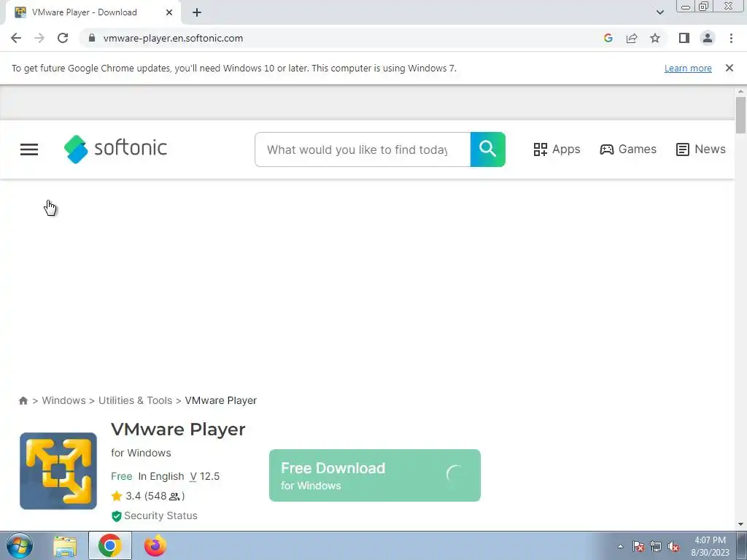Open the News section
The height and width of the screenshot is (560, 747).
click(x=701, y=149)
